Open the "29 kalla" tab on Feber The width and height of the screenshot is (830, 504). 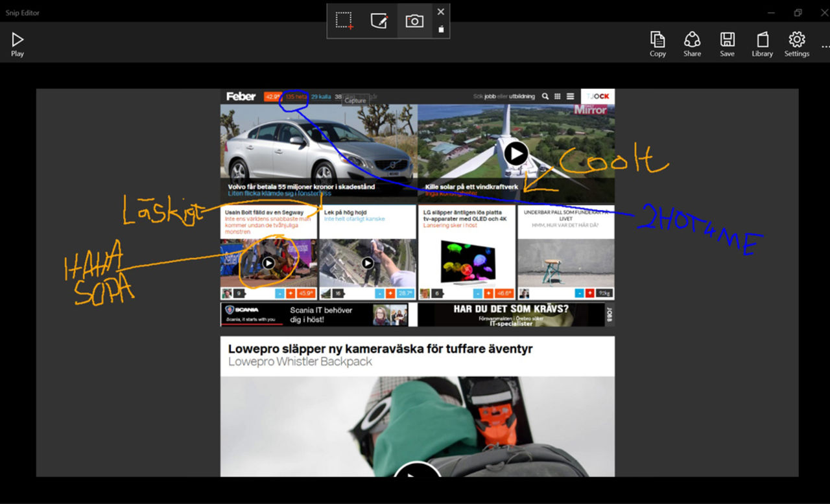[321, 97]
